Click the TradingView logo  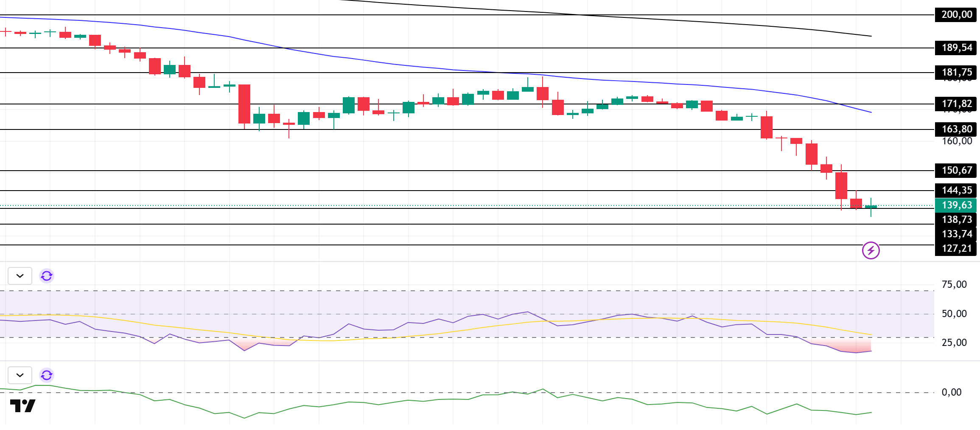(23, 406)
